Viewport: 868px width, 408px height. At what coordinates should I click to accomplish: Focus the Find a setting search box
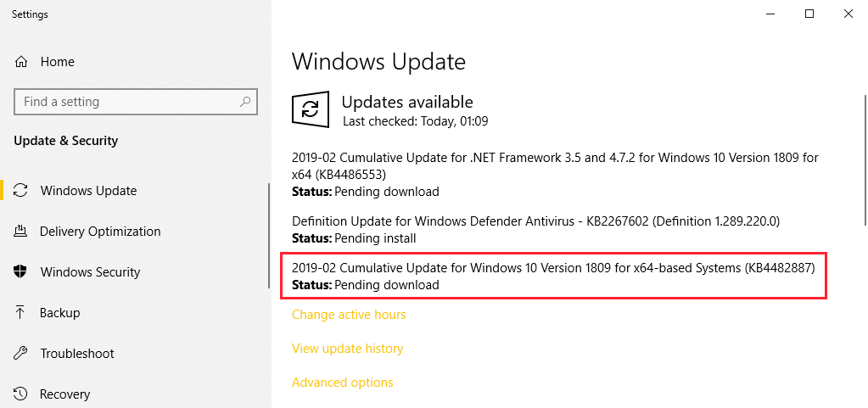point(127,102)
